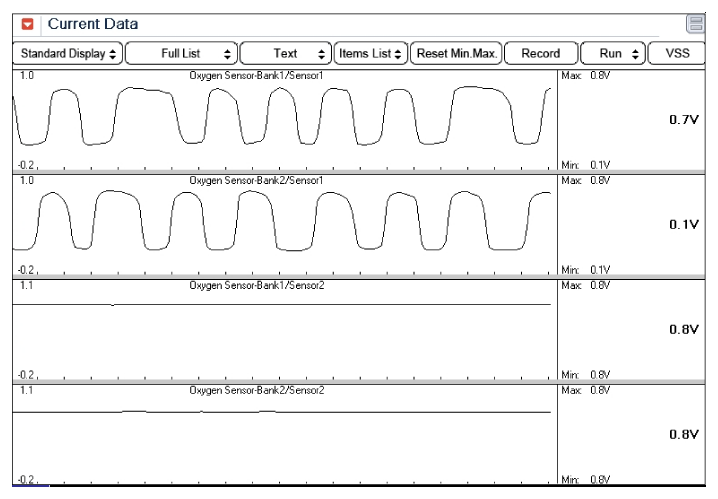Viewport: 718px width, 499px height.
Task: Expand the Full List dropdown
Action: click(x=182, y=53)
